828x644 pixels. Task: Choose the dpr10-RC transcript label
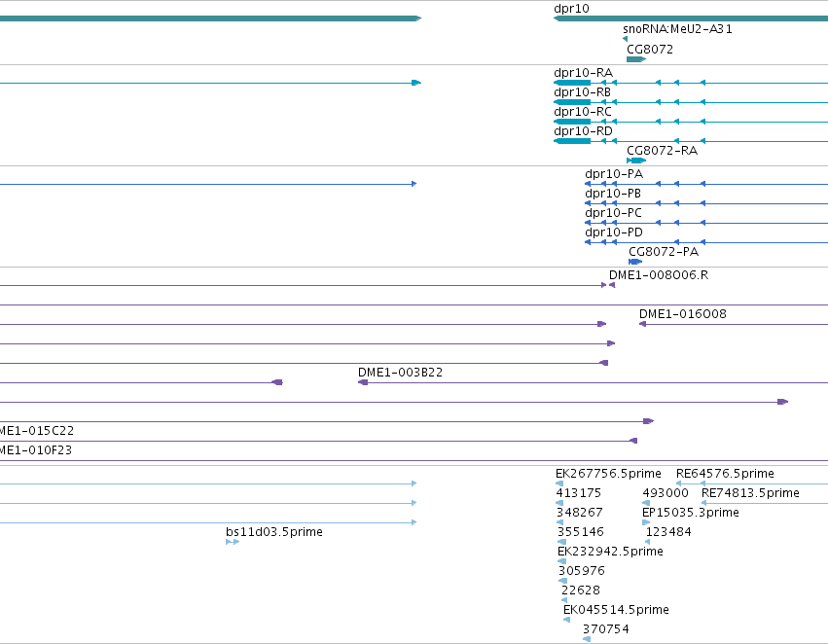point(583,112)
